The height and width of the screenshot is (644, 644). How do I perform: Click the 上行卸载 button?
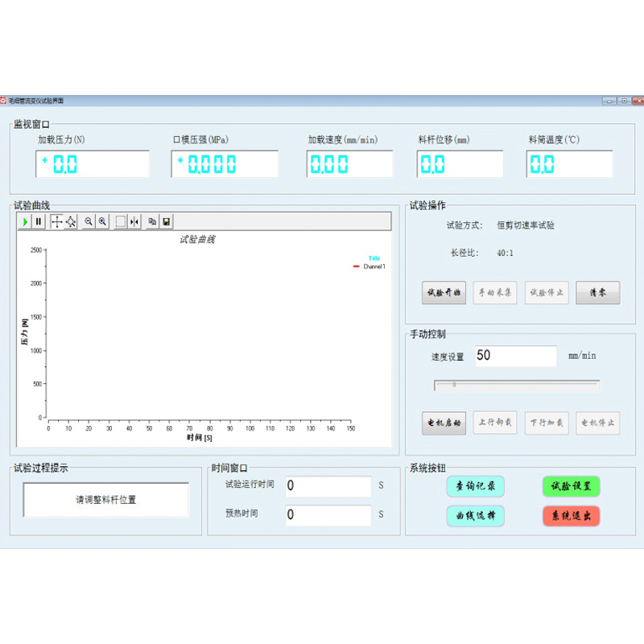[495, 423]
